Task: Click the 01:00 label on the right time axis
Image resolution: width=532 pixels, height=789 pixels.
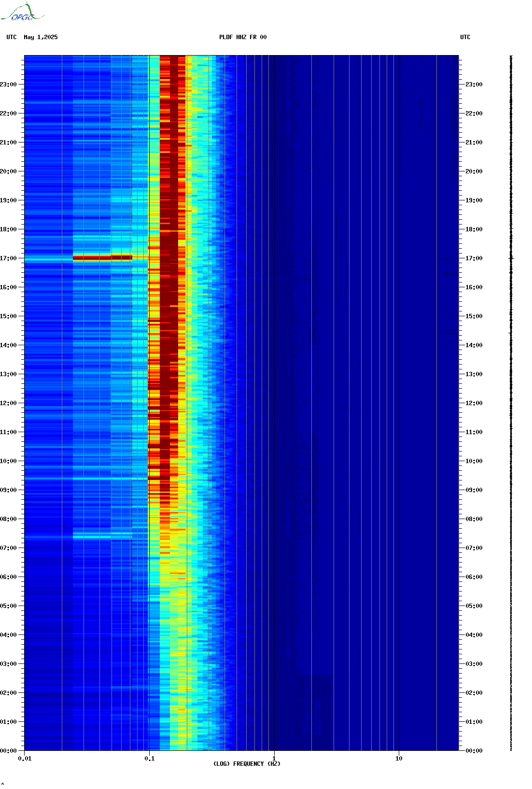Action: coord(474,722)
